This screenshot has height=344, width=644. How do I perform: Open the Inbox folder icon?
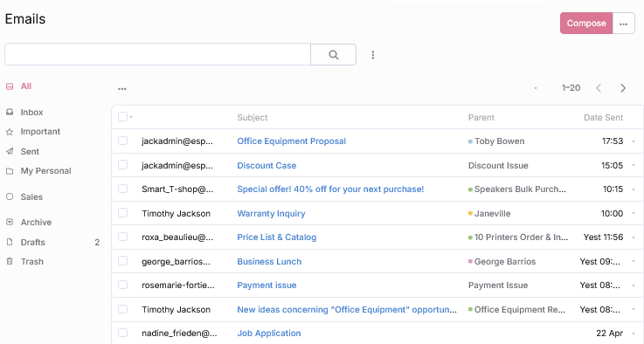(10, 112)
